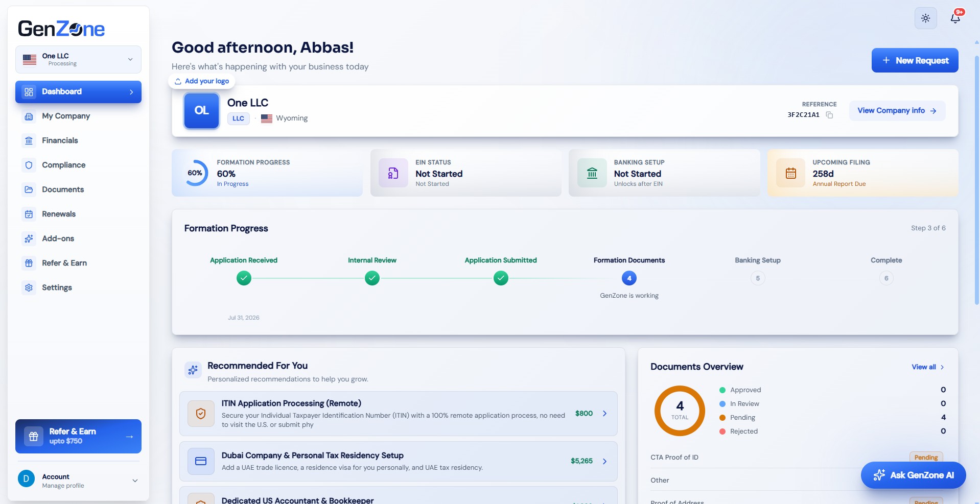Click the chevron on Dashboard item
Viewport: 980px width, 504px height.
pos(131,92)
